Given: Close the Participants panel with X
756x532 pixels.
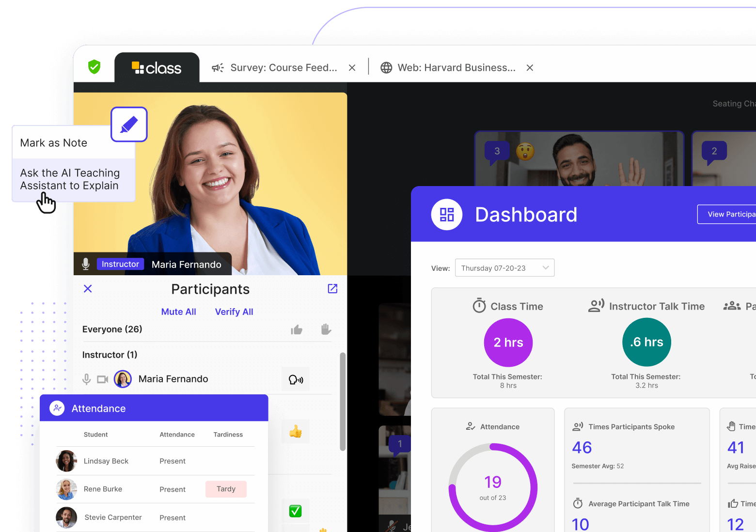Looking at the screenshot, I should point(88,289).
